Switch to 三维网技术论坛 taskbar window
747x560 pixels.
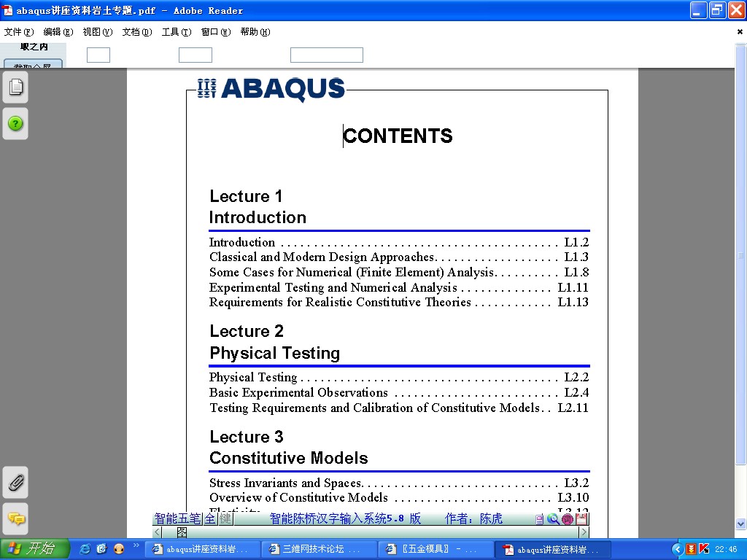tap(320, 549)
